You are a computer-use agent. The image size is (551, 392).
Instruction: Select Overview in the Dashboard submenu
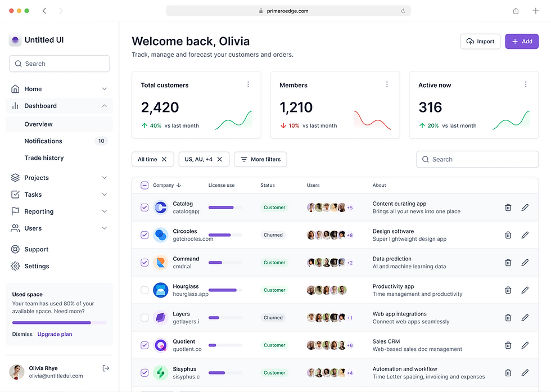coord(60,124)
